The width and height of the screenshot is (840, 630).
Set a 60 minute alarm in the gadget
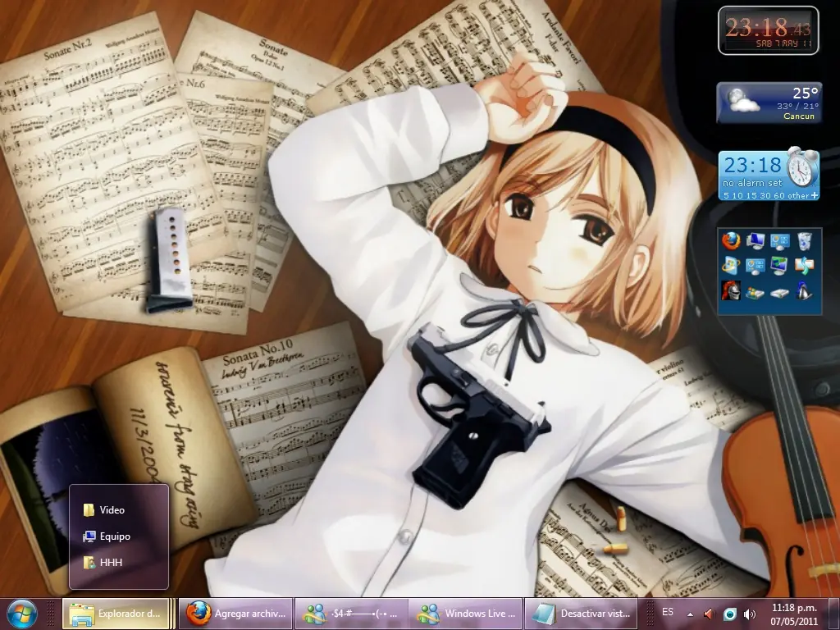click(778, 195)
